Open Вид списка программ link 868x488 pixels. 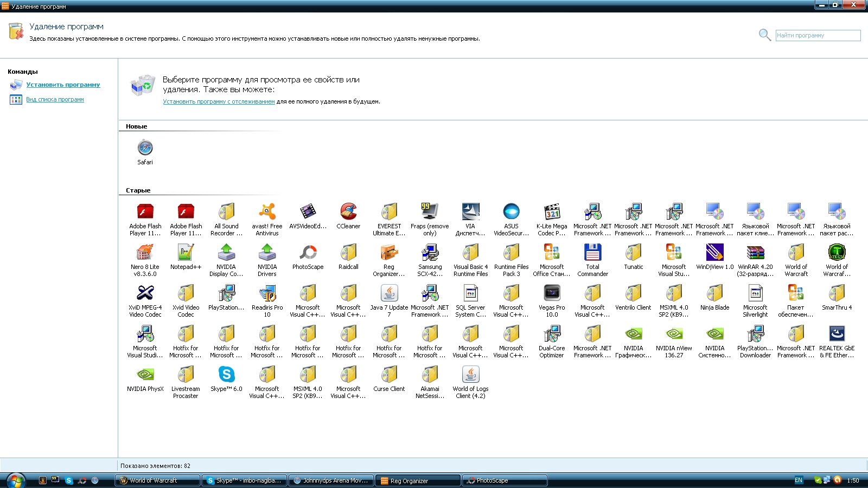pyautogui.click(x=55, y=99)
